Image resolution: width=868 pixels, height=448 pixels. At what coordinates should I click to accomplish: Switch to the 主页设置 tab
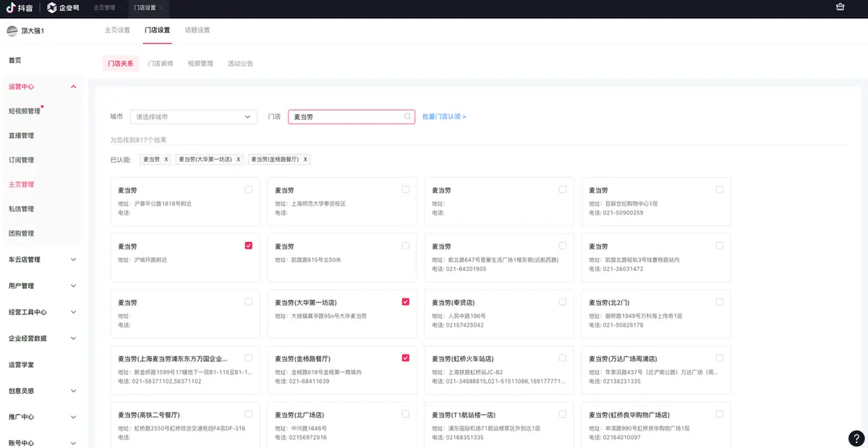[x=117, y=30]
